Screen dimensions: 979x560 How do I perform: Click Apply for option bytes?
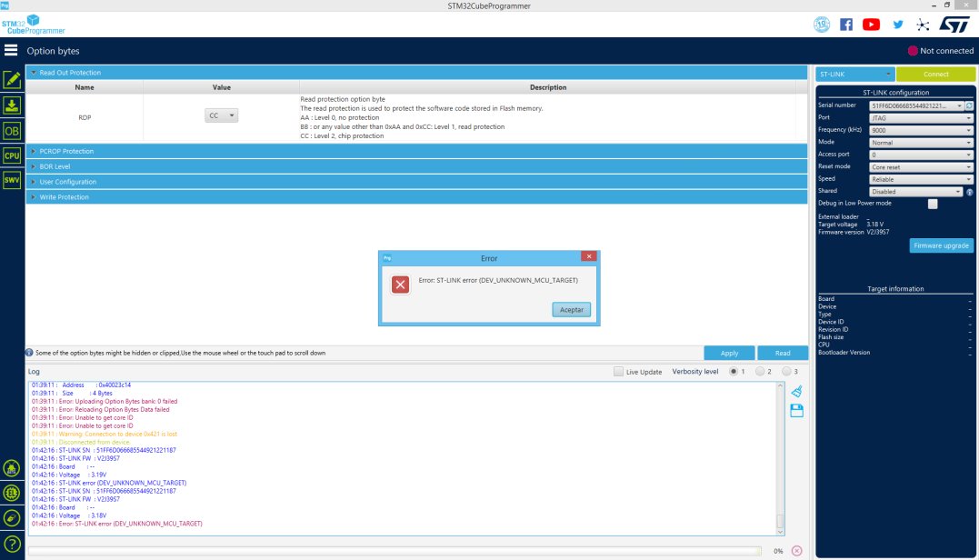click(x=729, y=353)
